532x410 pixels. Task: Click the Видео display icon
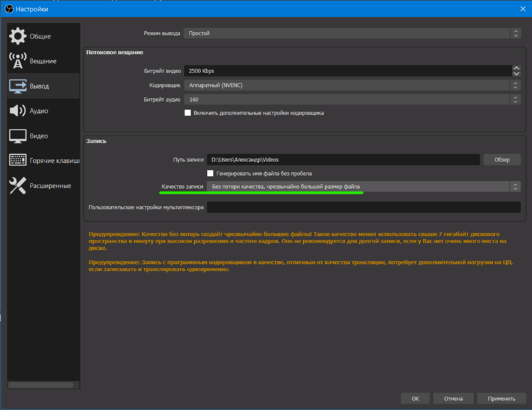coord(18,136)
